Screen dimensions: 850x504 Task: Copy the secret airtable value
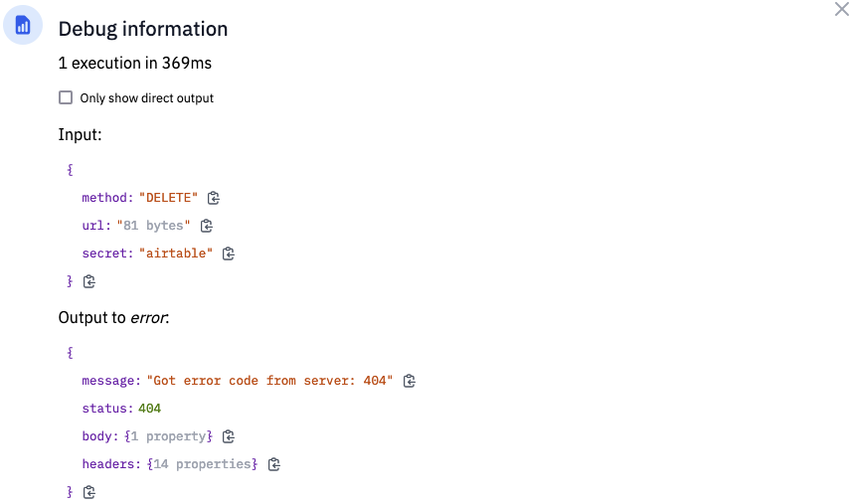[229, 253]
